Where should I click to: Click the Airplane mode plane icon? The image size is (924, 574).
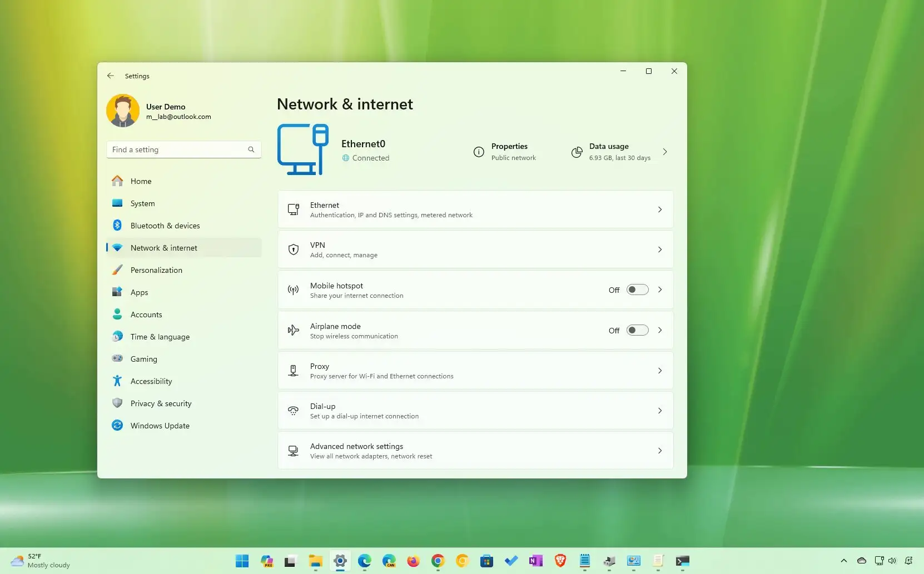294,330
